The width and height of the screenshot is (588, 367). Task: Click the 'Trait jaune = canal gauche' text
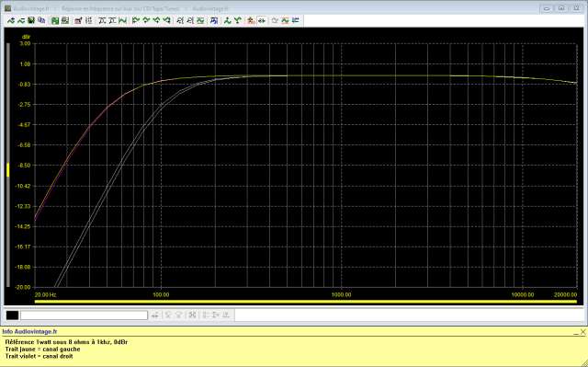tap(43, 350)
